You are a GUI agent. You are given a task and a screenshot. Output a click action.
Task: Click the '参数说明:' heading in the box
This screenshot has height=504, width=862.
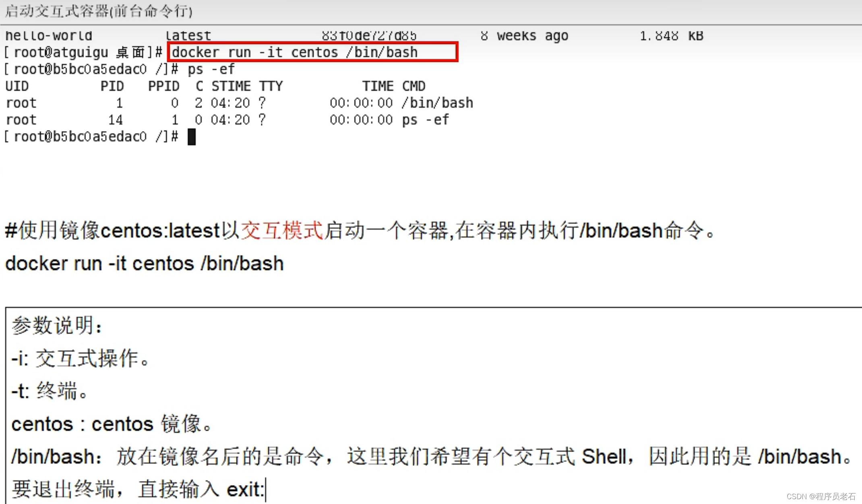[x=57, y=325]
